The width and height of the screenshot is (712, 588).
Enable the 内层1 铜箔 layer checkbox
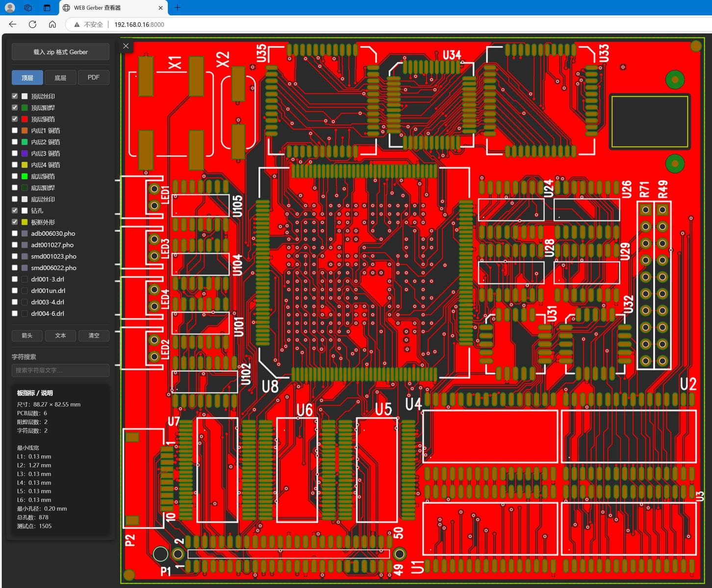pos(15,130)
